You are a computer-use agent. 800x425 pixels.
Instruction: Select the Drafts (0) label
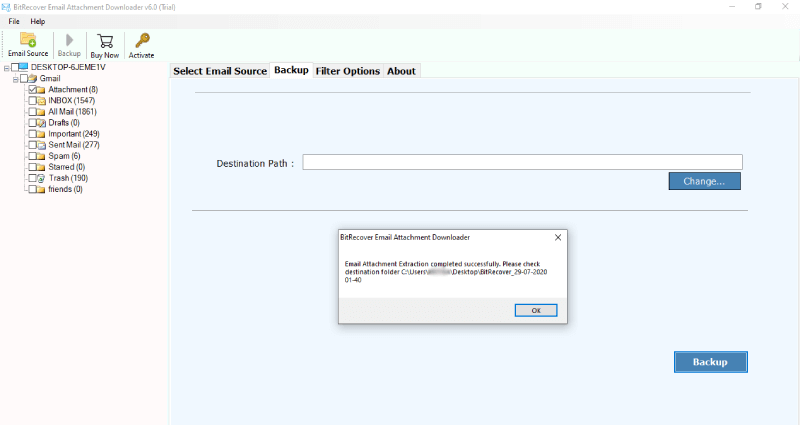(x=64, y=123)
